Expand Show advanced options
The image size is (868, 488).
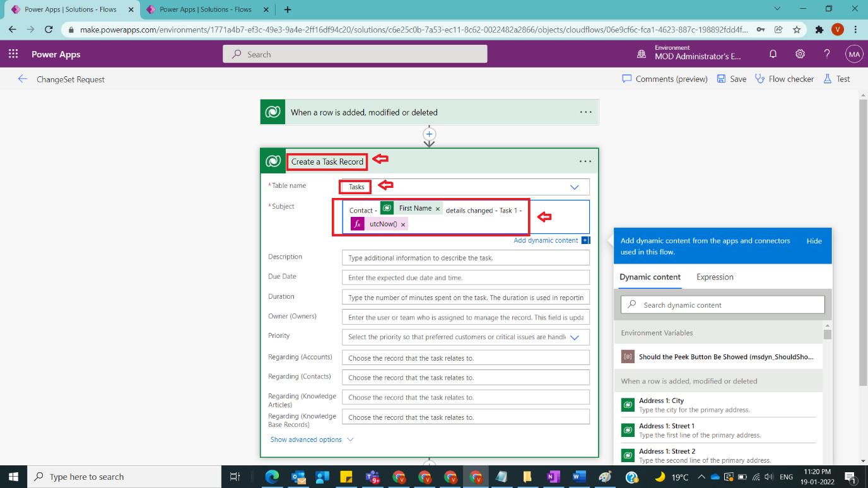(x=307, y=439)
